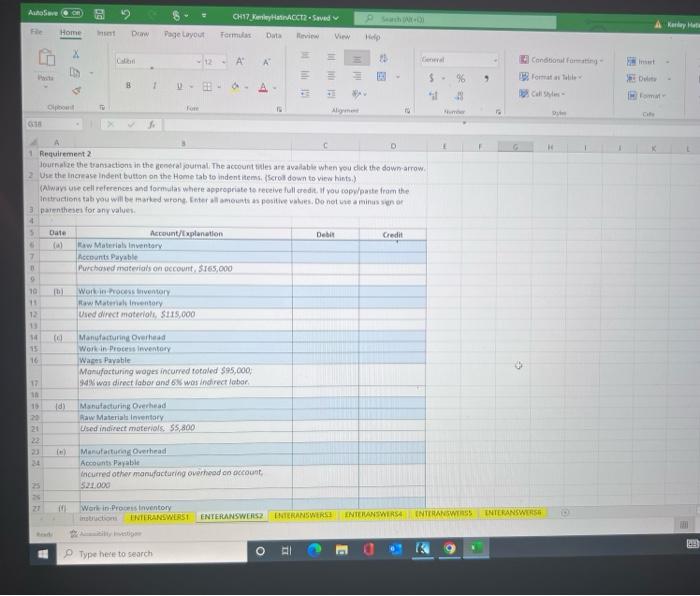Image resolution: width=700 pixels, height=596 pixels.
Task: Click the Cut scissors icon
Action: click(x=76, y=54)
